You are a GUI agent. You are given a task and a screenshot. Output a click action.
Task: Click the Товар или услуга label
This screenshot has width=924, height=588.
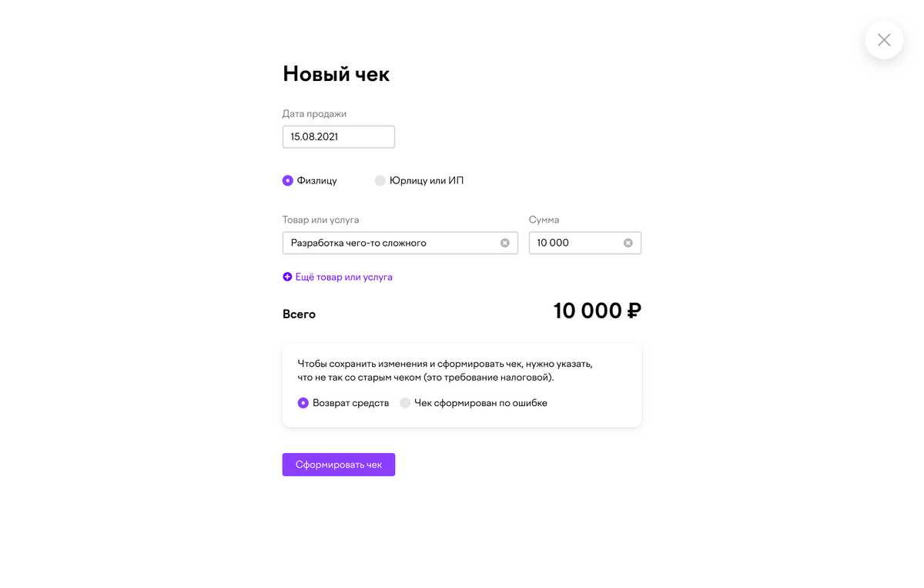[321, 220]
